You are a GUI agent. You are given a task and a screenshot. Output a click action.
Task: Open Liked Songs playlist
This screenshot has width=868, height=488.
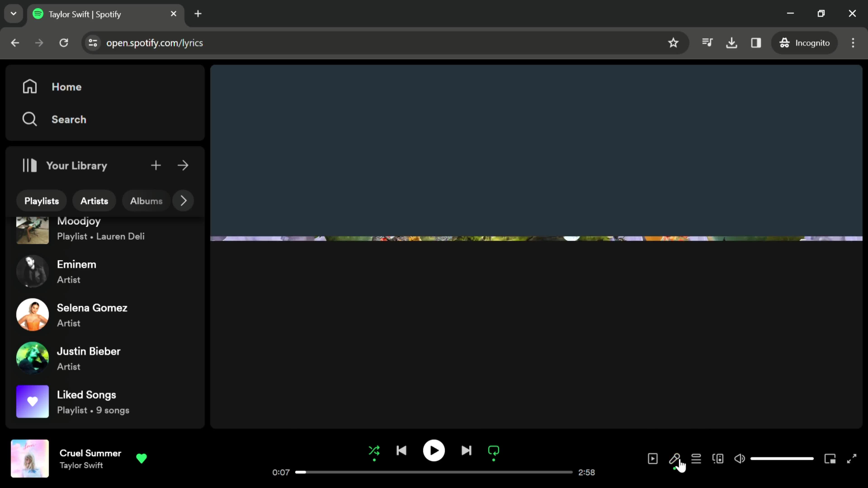(x=105, y=402)
